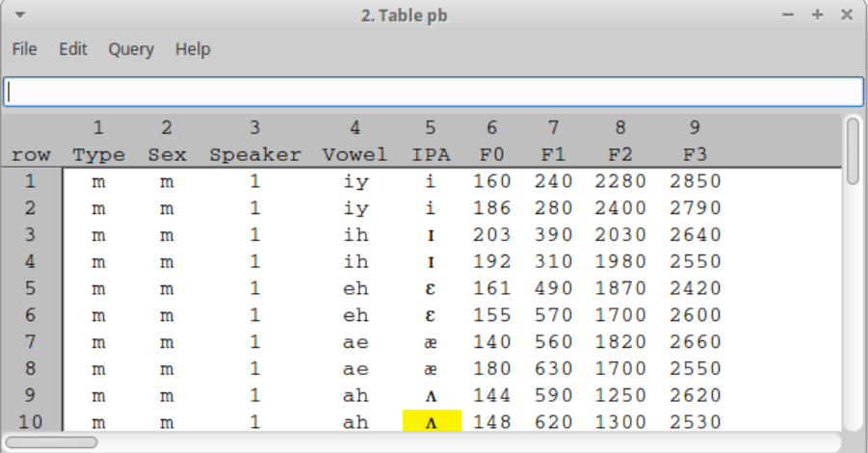Click F3 cell with value 2850
This screenshot has height=453, width=868.
(x=695, y=181)
